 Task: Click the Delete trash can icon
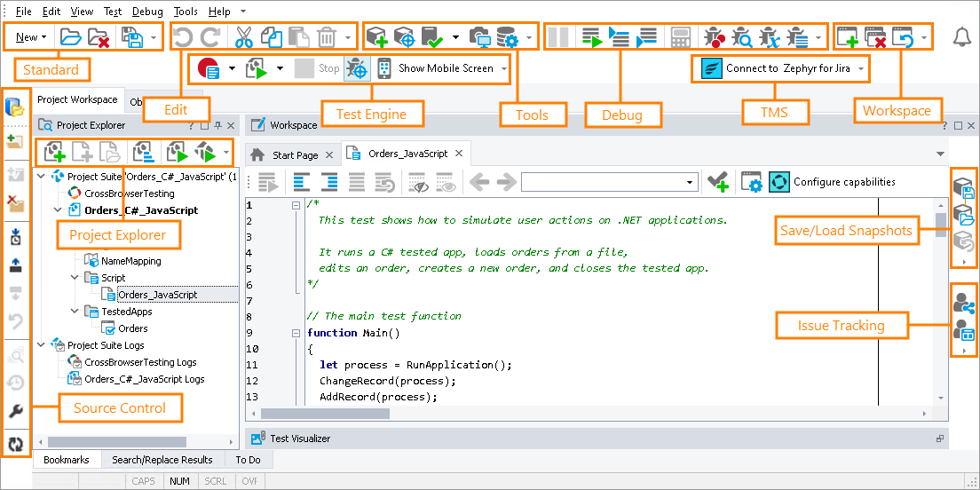[x=327, y=36]
